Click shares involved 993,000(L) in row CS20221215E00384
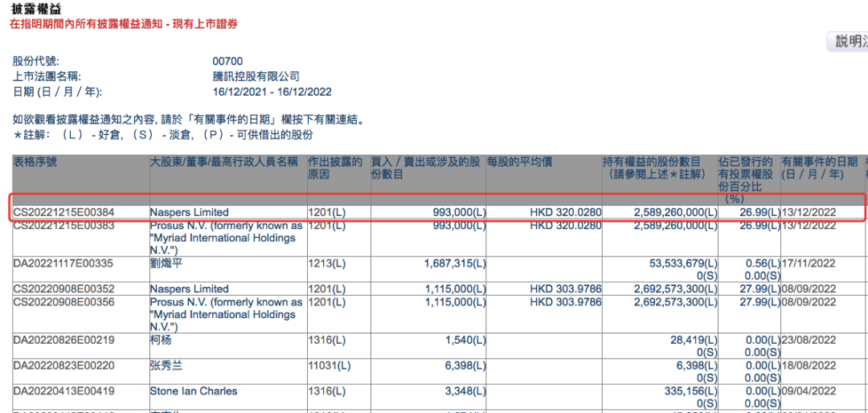868x413 pixels. click(459, 212)
